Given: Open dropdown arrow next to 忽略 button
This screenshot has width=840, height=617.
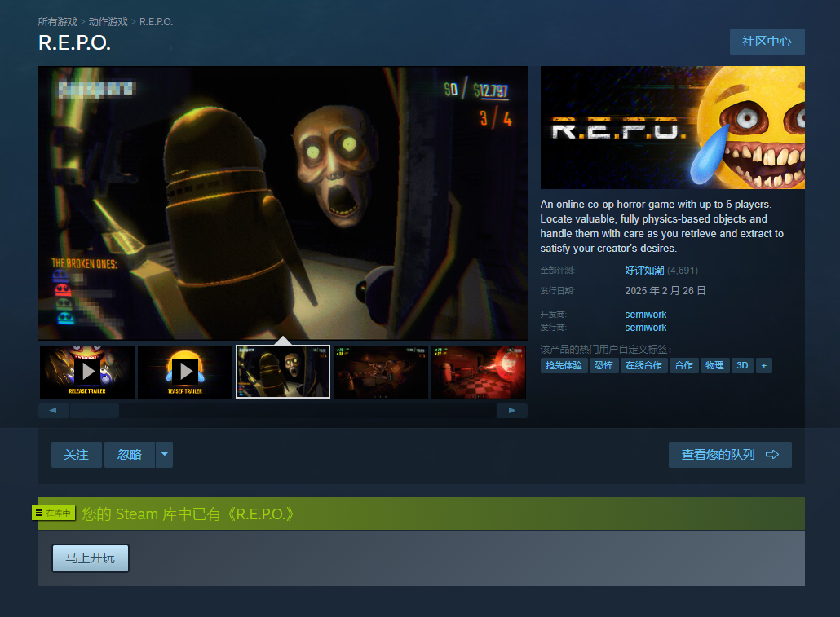Looking at the screenshot, I should 164,455.
